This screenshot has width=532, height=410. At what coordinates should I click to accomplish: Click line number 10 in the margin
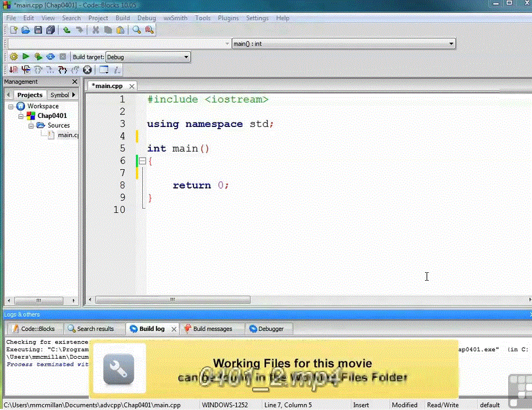(x=119, y=210)
